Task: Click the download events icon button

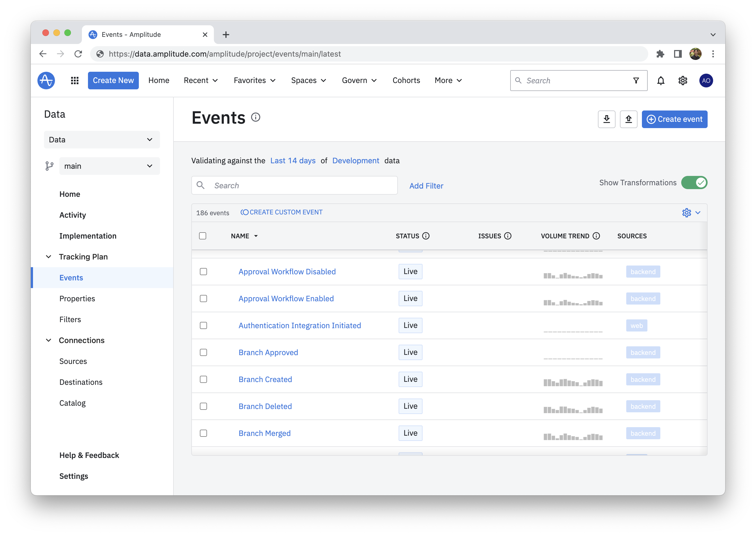Action: coord(606,119)
